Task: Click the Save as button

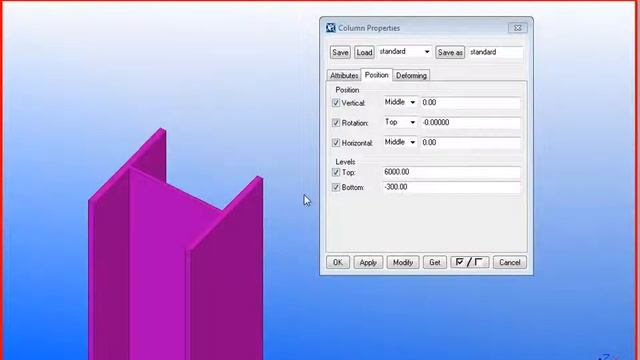Action: pyautogui.click(x=450, y=52)
